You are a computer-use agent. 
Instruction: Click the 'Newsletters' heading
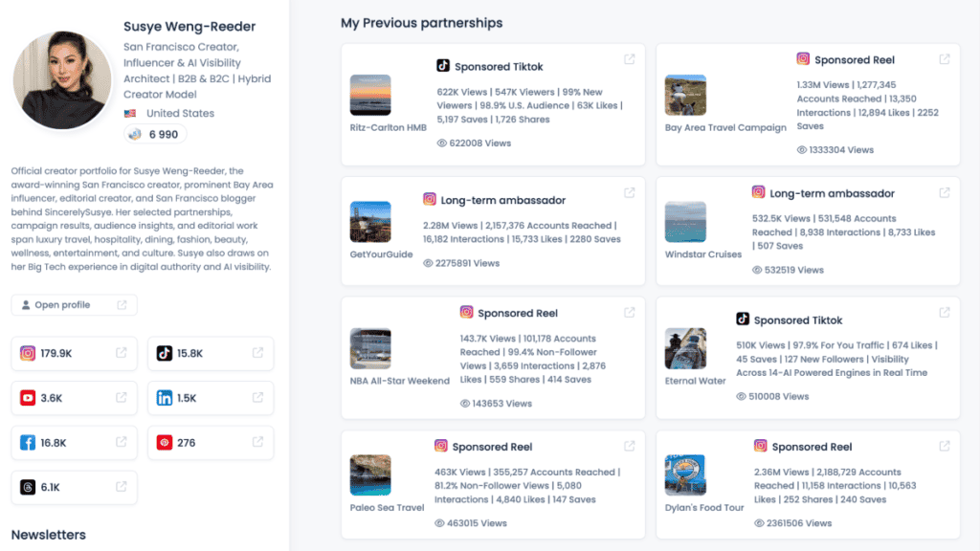point(48,535)
